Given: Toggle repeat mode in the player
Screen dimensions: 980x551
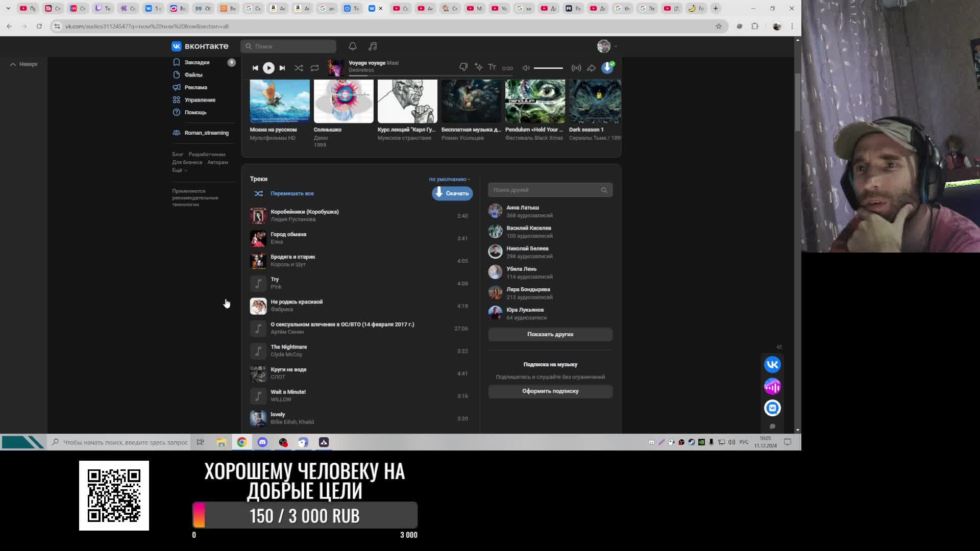Looking at the screenshot, I should [314, 68].
